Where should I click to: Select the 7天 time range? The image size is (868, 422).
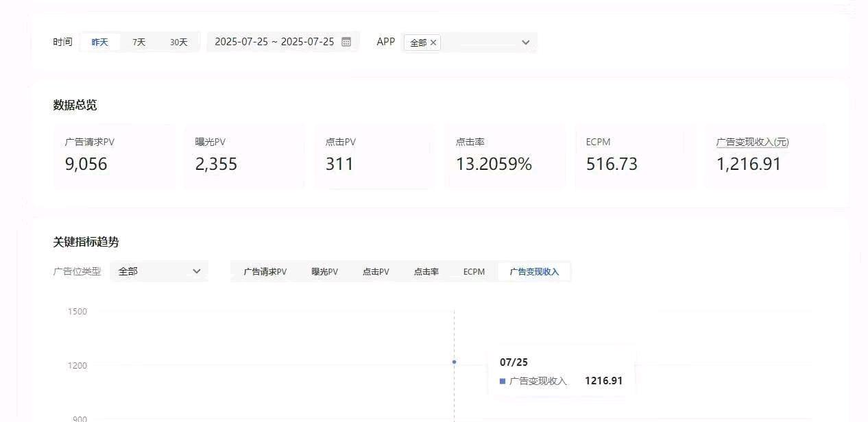[x=139, y=42]
